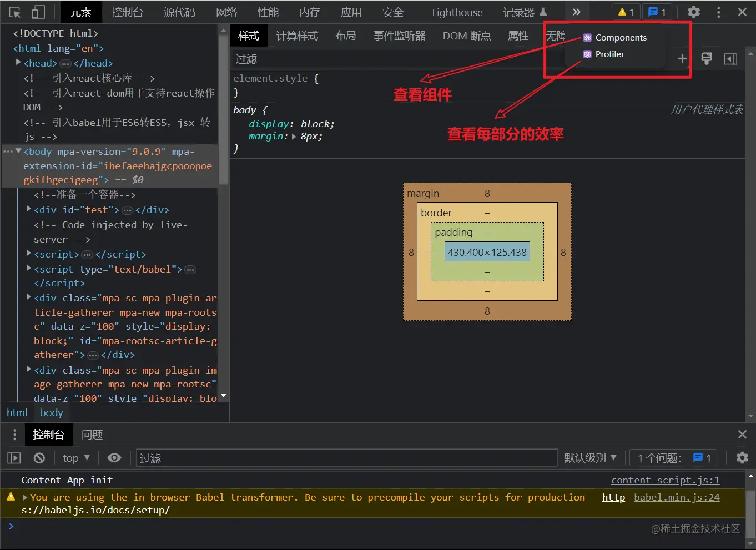The image size is (756, 550).
Task: Select the DOM 断点 sub-tab
Action: 467,36
